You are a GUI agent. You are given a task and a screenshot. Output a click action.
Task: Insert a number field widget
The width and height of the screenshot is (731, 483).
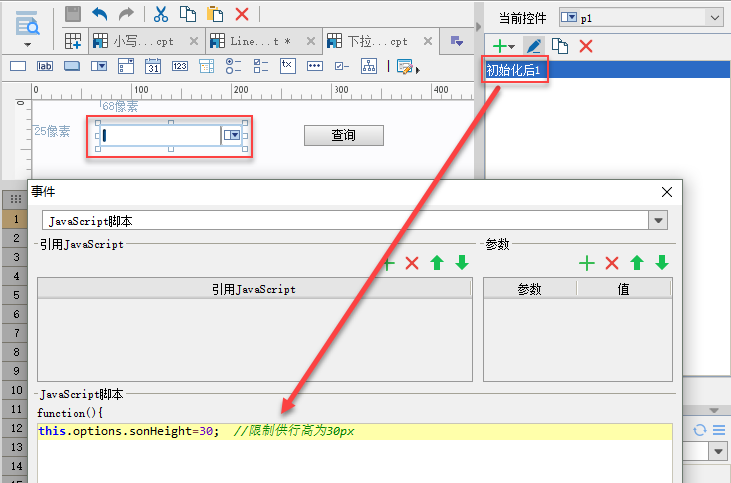pos(180,66)
